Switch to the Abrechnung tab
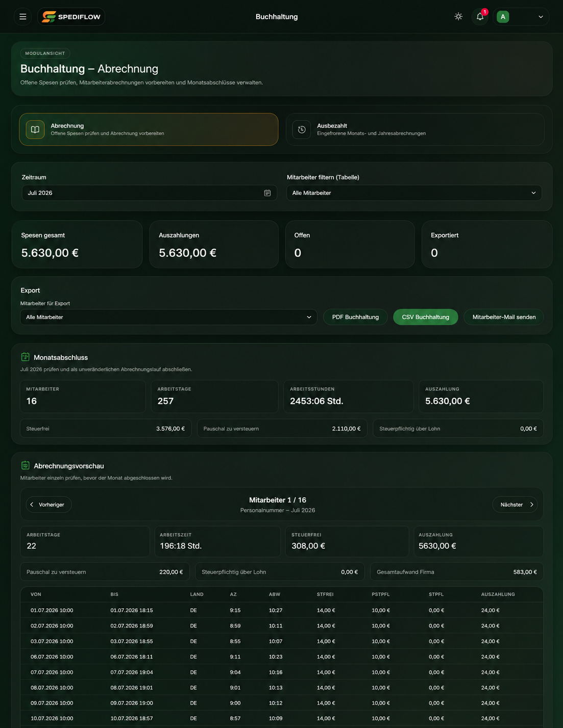Image resolution: width=563 pixels, height=728 pixels. tap(149, 130)
